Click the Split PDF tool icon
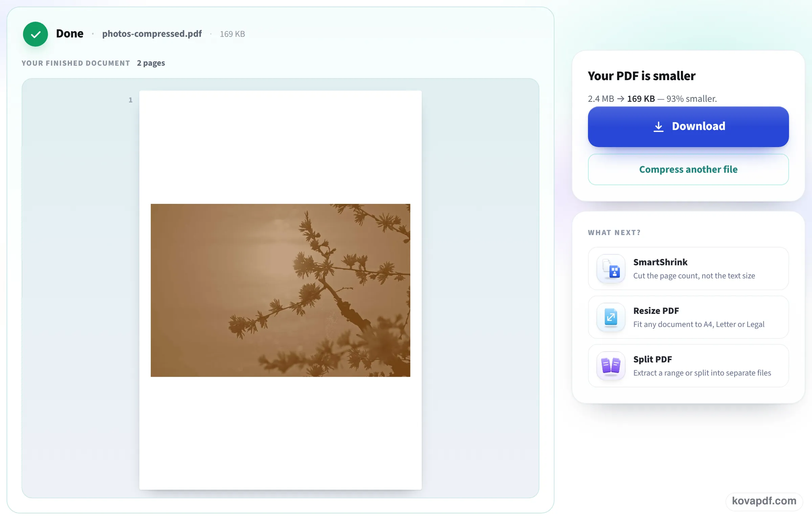The image size is (812, 520). (x=611, y=366)
